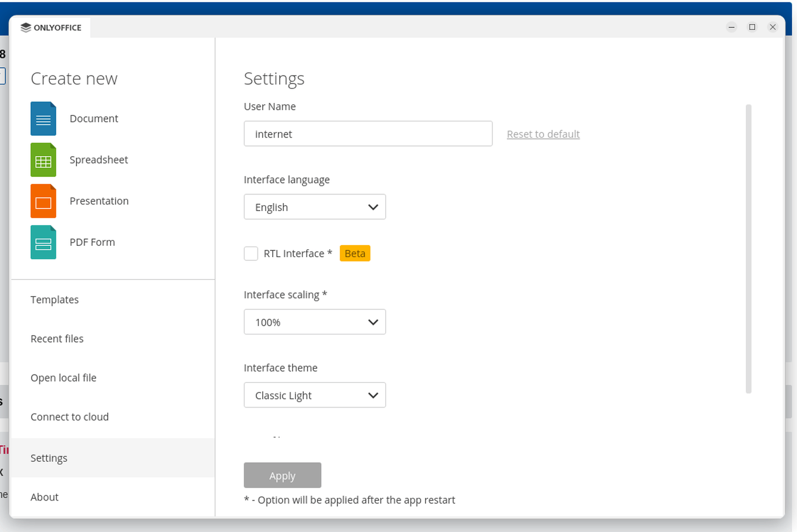Open the Interface language dropdown
Image resolution: width=797 pixels, height=532 pixels.
[x=314, y=207]
